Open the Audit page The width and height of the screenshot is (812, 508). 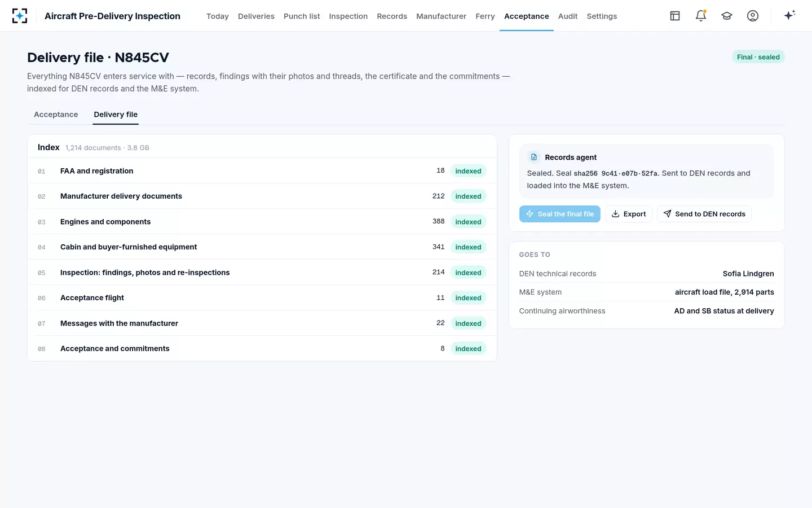(568, 16)
